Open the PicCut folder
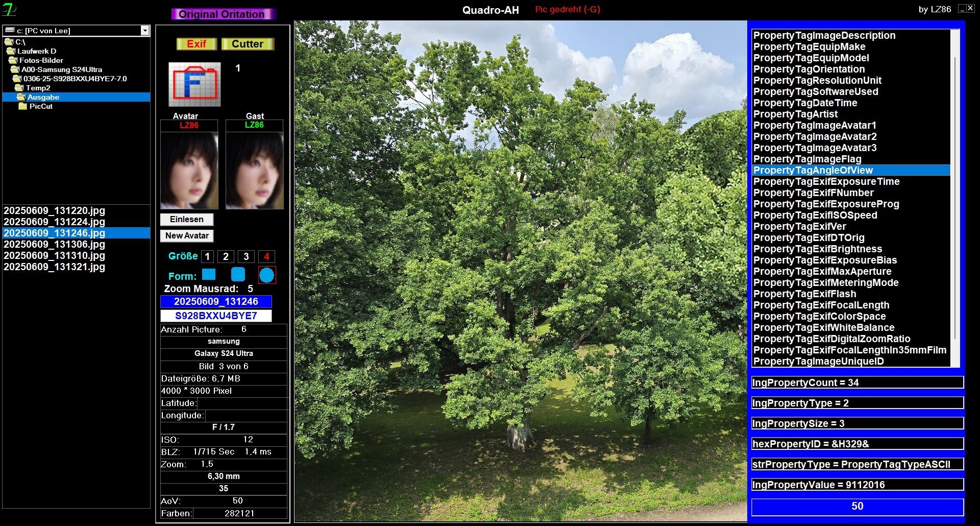 [x=41, y=106]
